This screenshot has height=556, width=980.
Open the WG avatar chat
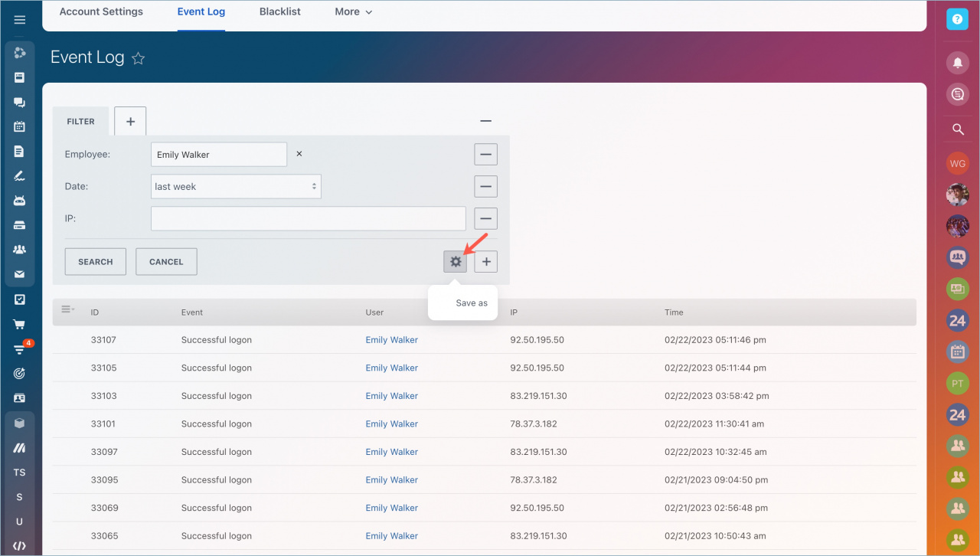957,163
